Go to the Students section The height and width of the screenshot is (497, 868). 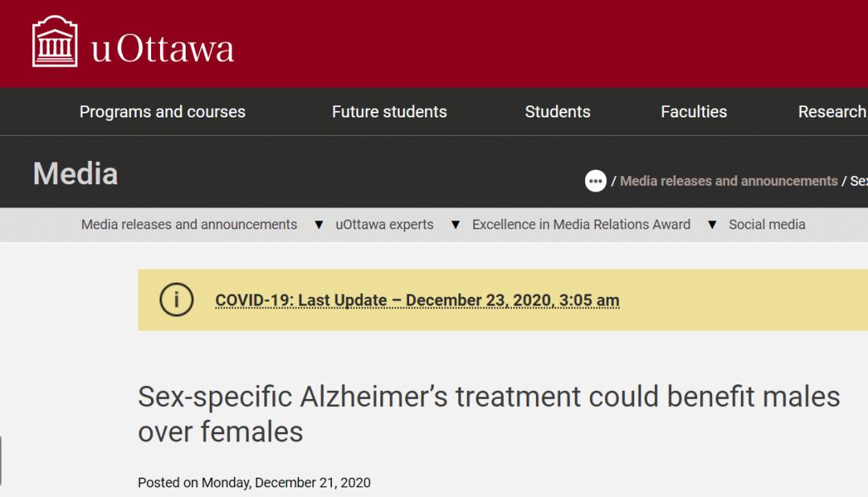(557, 112)
